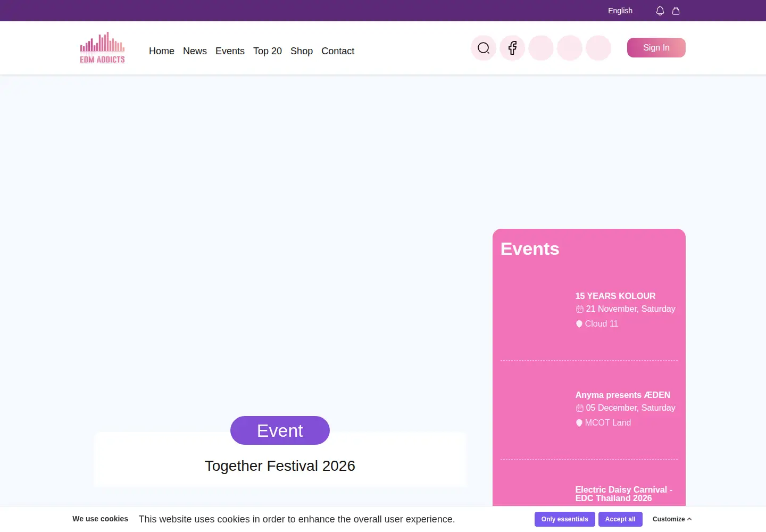This screenshot has width=766, height=532.
Task: Click the date "05 December, Saturday"
Action: click(x=631, y=408)
